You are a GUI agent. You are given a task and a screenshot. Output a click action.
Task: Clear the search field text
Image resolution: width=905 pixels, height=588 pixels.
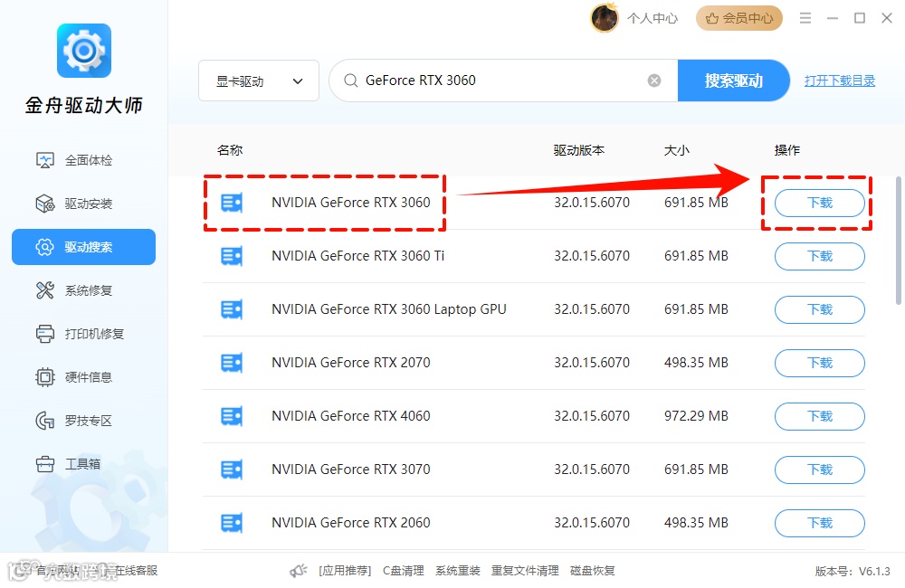point(654,81)
